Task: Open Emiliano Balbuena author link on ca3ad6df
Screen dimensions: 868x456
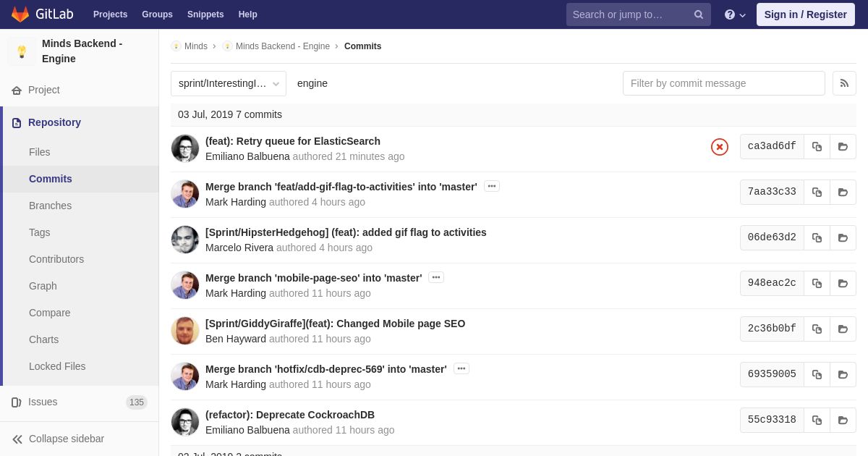Action: click(247, 156)
